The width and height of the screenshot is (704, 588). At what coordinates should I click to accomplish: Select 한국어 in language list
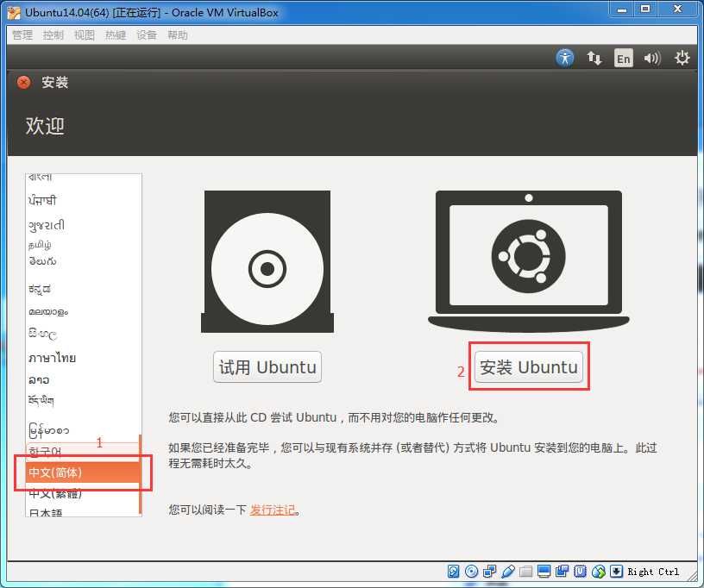[82, 452]
